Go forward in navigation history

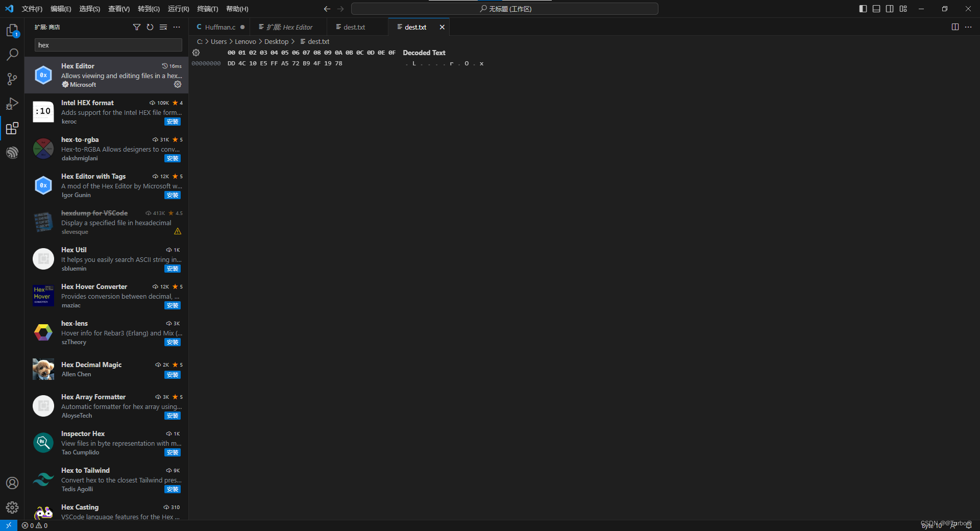pos(340,9)
